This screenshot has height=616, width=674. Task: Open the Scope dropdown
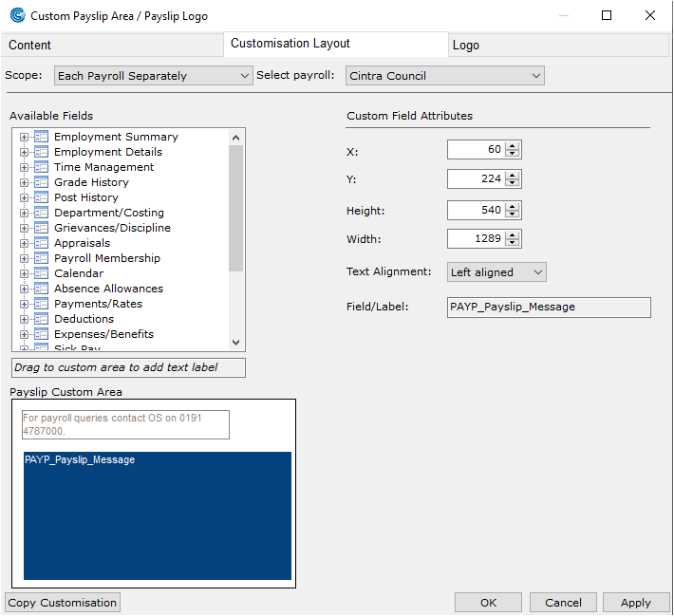(152, 76)
